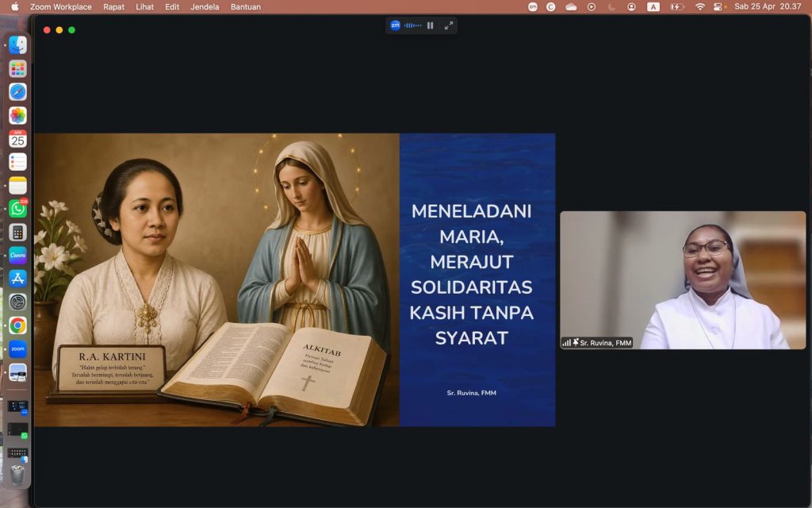812x508 pixels.
Task: Open the Jendela menu
Action: click(205, 6)
